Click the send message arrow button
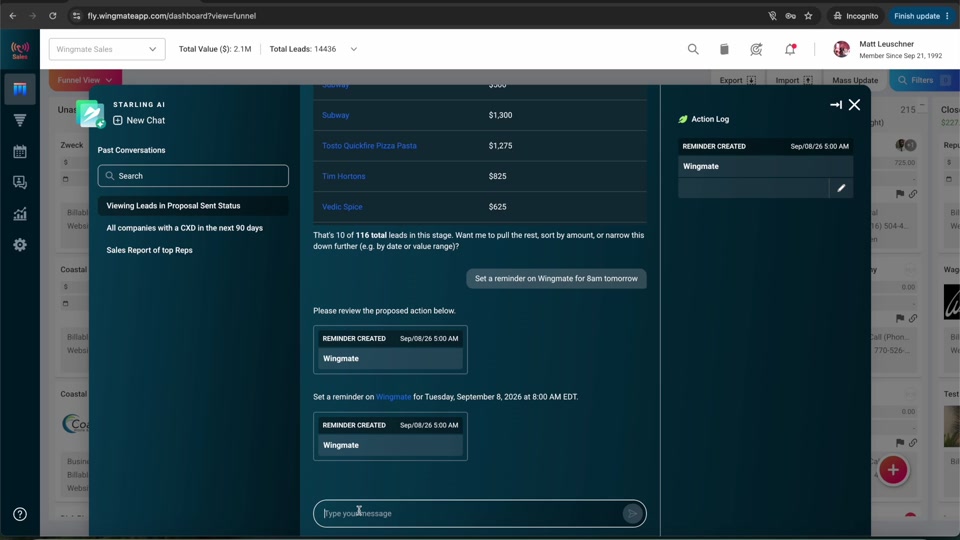This screenshot has height=540, width=960. [632, 514]
